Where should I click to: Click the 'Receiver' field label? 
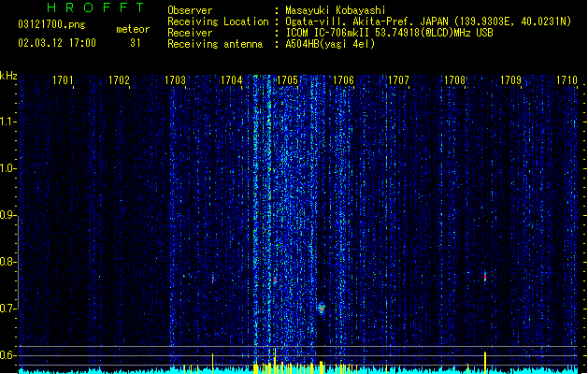coord(190,33)
